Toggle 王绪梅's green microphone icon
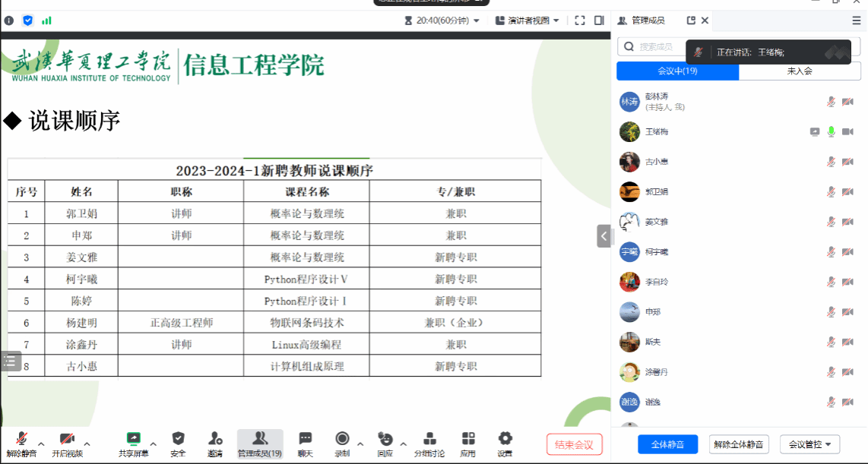Screen dimensions: 868x464 pyautogui.click(x=831, y=131)
